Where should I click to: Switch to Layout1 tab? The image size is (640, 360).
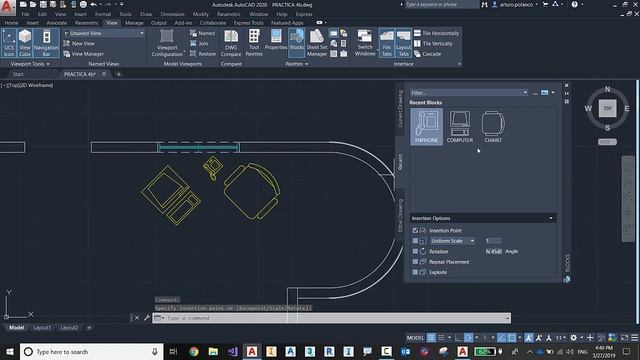click(42, 328)
